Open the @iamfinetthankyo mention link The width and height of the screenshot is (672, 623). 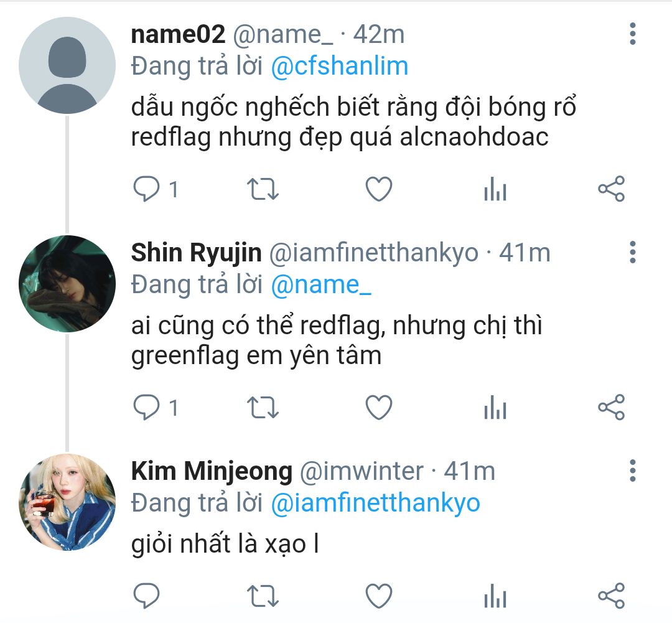tap(375, 503)
